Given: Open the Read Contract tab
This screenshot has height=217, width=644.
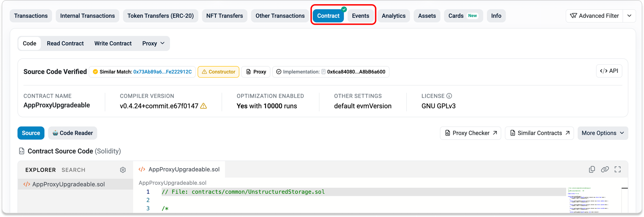Looking at the screenshot, I should pyautogui.click(x=65, y=43).
